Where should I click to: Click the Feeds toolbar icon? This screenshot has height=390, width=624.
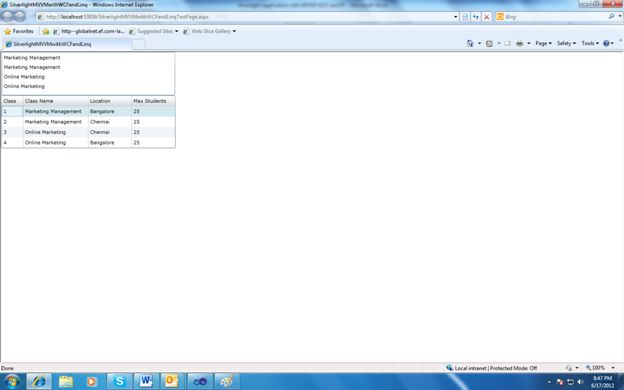click(x=489, y=43)
